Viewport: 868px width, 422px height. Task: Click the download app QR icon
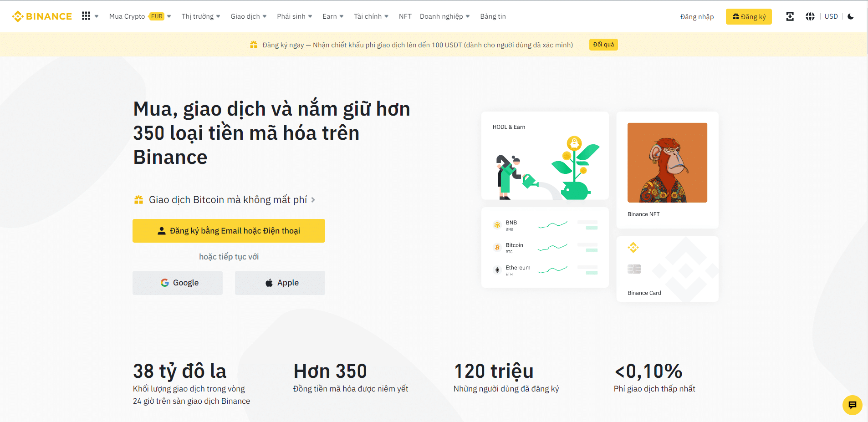coord(790,16)
